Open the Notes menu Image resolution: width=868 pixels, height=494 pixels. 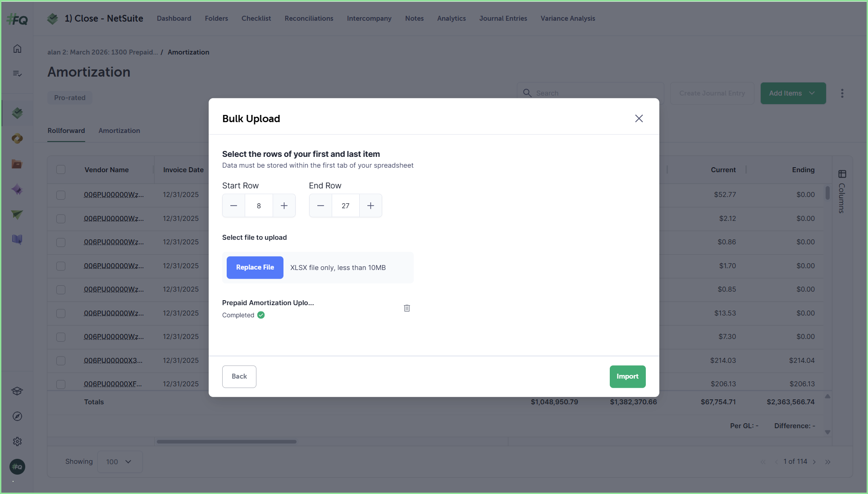pos(414,18)
